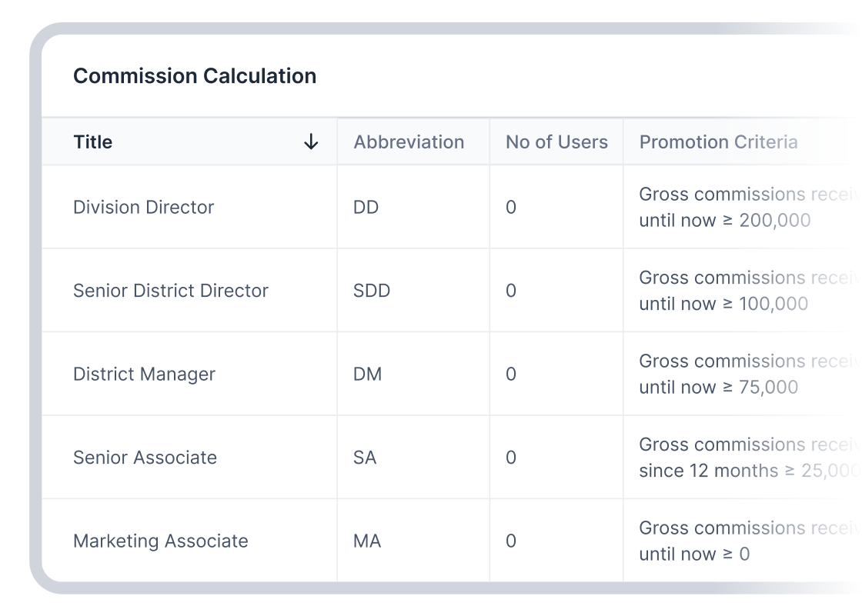Click the Commission Calculation heading
This screenshot has height=616, width=862.
point(195,76)
